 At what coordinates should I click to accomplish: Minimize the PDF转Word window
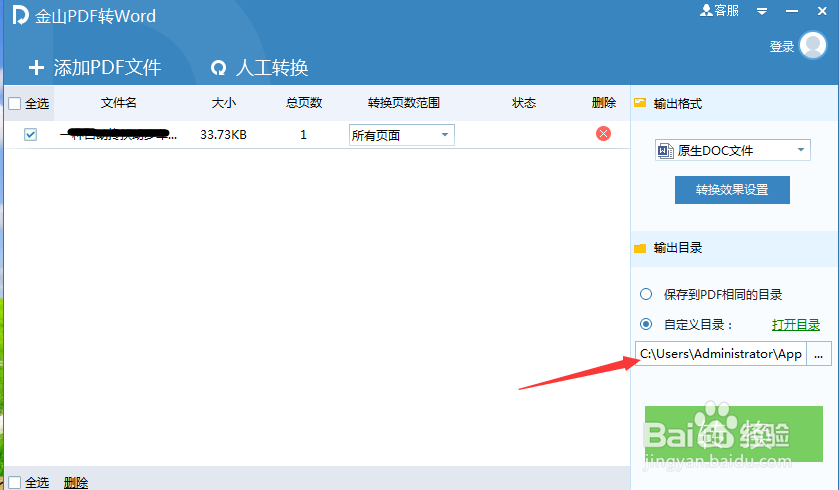tap(792, 11)
